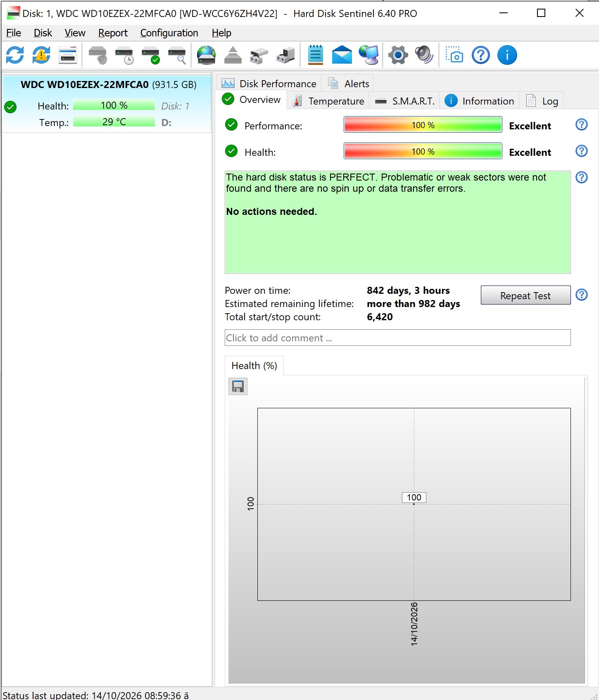Open the Report menu
Viewport: 599px width, 700px height.
click(x=113, y=33)
